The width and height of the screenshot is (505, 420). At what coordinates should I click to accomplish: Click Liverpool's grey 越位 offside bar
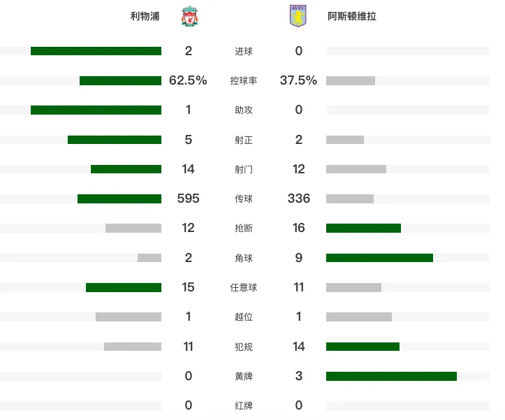click(129, 317)
